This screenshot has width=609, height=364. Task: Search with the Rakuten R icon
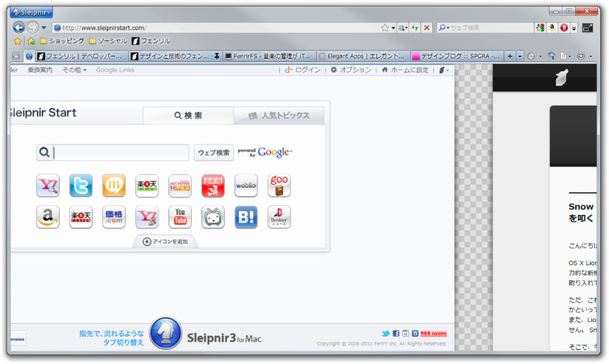[564, 27]
